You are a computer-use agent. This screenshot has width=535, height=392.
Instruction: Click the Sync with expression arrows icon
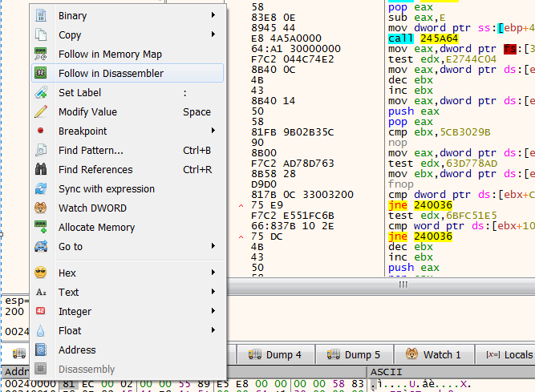(41, 188)
